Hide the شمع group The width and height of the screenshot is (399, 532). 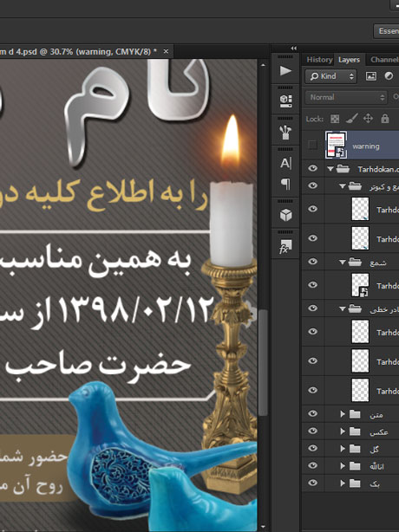(313, 262)
